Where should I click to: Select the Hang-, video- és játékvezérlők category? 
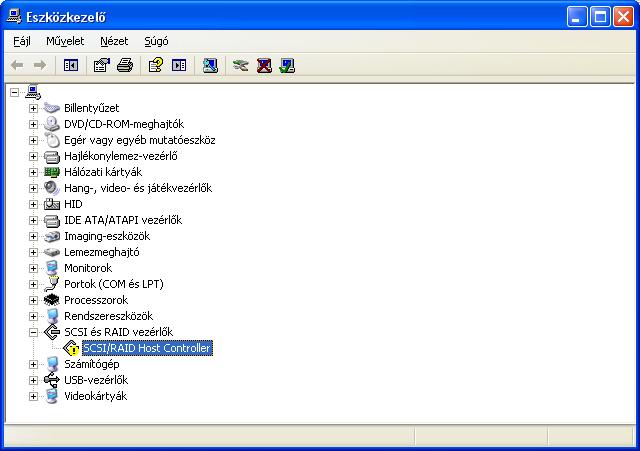coord(138,188)
